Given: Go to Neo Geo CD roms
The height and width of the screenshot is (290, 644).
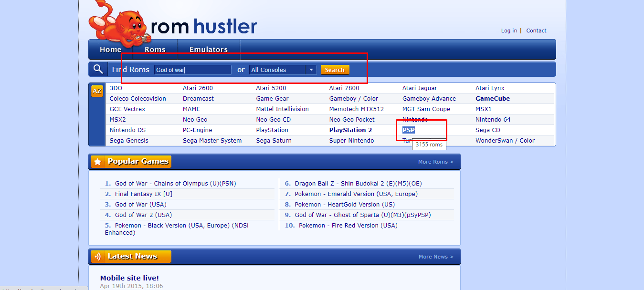Looking at the screenshot, I should [x=274, y=120].
